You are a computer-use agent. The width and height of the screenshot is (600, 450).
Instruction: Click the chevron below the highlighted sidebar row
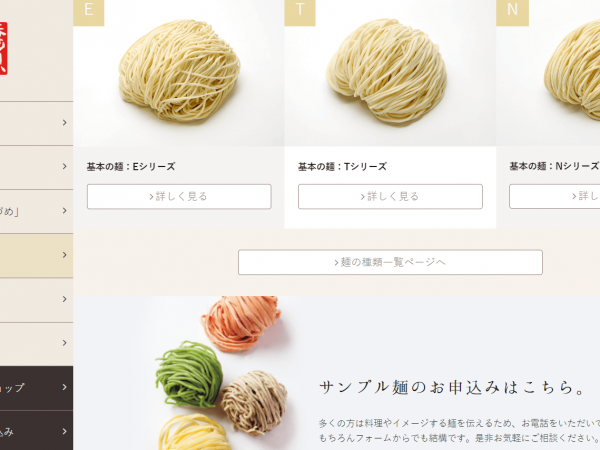[x=65, y=299]
